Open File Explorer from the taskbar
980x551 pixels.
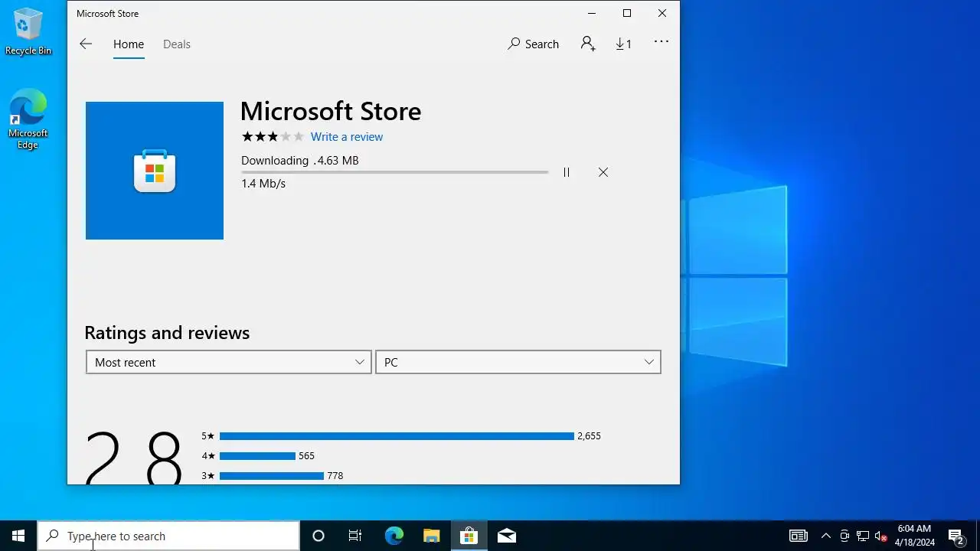click(431, 536)
